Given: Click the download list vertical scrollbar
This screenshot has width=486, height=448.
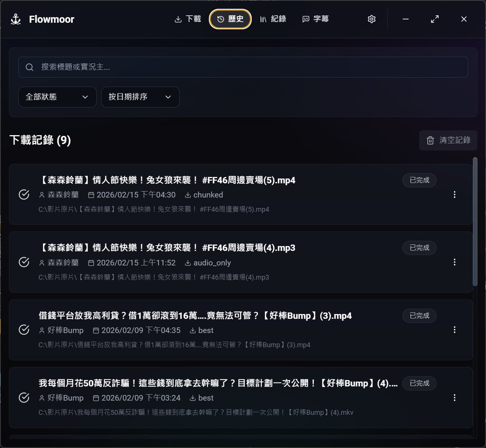Looking at the screenshot, I should [475, 223].
